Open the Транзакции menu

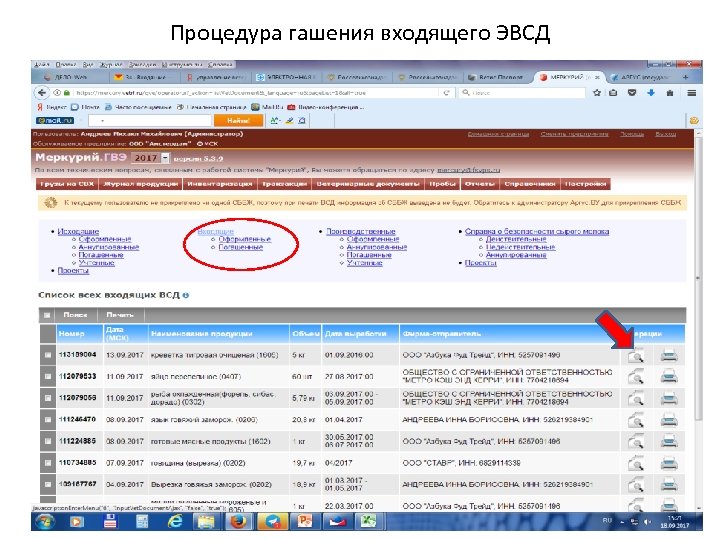[285, 184]
